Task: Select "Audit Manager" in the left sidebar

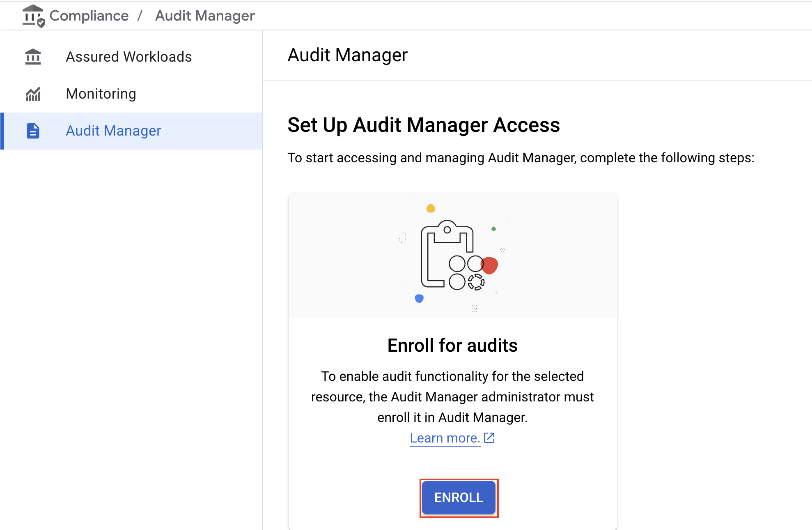Action: click(x=113, y=131)
